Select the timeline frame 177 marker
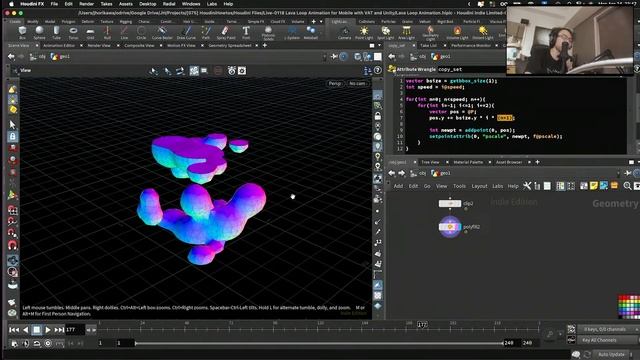This screenshot has width=640, height=360. click(422, 324)
